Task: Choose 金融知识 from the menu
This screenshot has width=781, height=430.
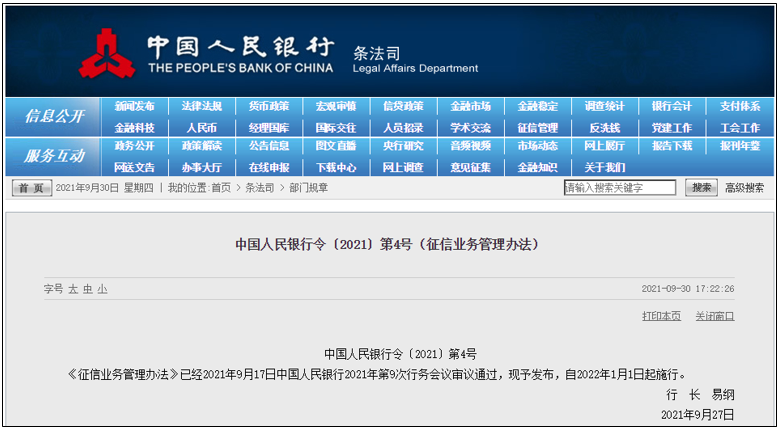Action: [538, 167]
